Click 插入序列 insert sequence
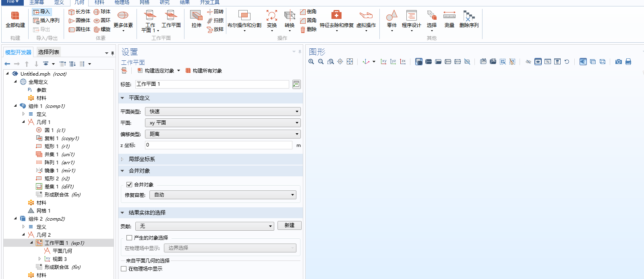644x279 pixels. [46, 21]
